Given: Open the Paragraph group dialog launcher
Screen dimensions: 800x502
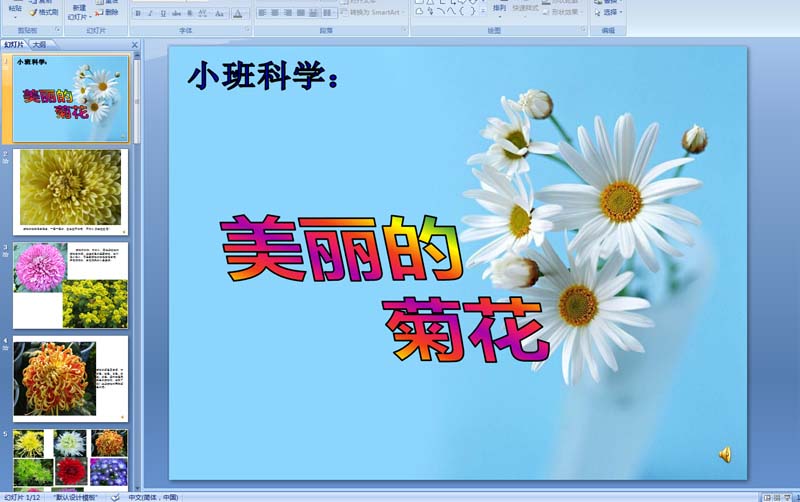Looking at the screenshot, I should click(x=404, y=30).
